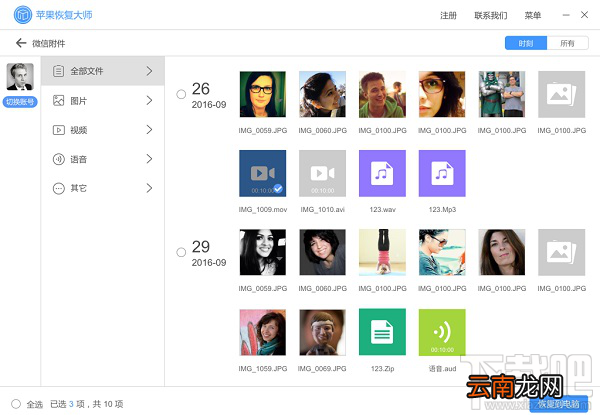
Task: Click the 123.Zip file name label
Action: pyautogui.click(x=382, y=369)
